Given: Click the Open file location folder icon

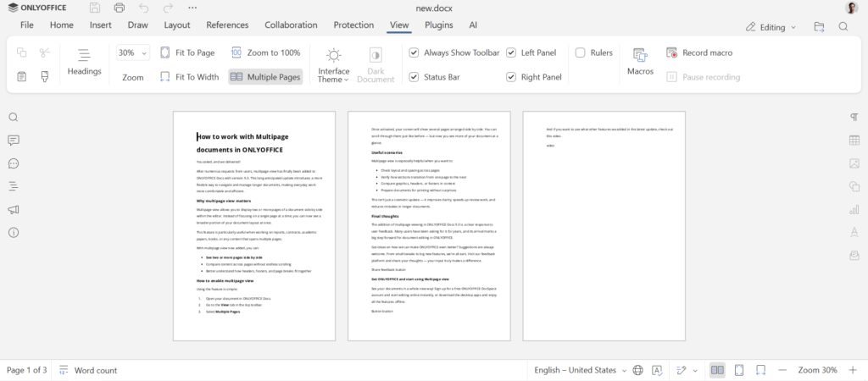Looking at the screenshot, I should point(820,26).
